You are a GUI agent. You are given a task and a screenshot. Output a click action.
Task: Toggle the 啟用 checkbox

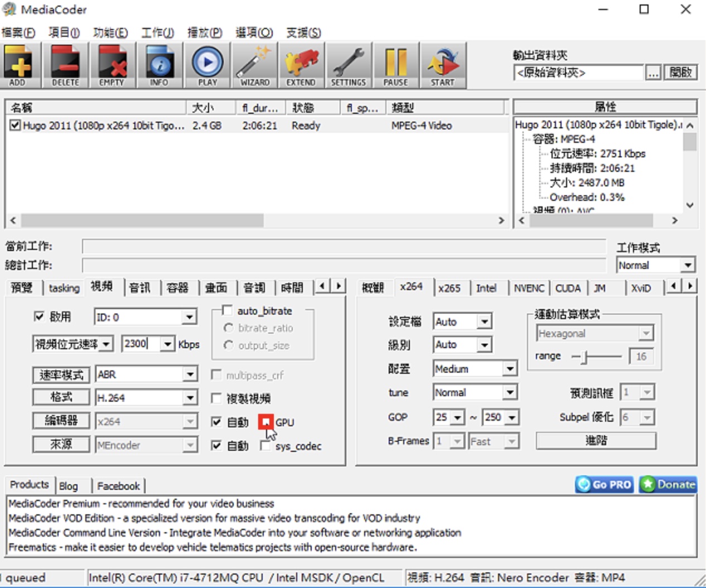click(x=38, y=317)
